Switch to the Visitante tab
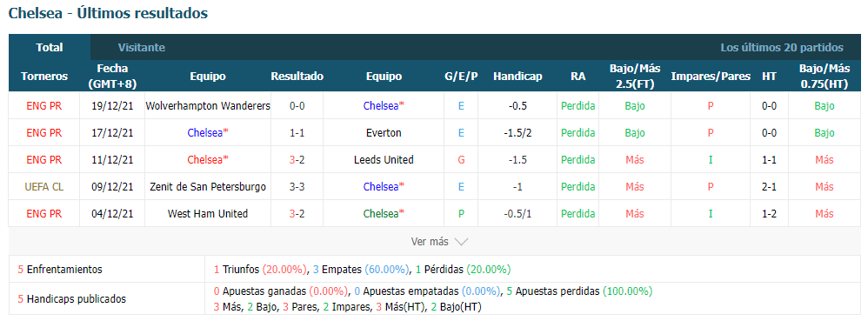868x321 pixels. pyautogui.click(x=142, y=48)
